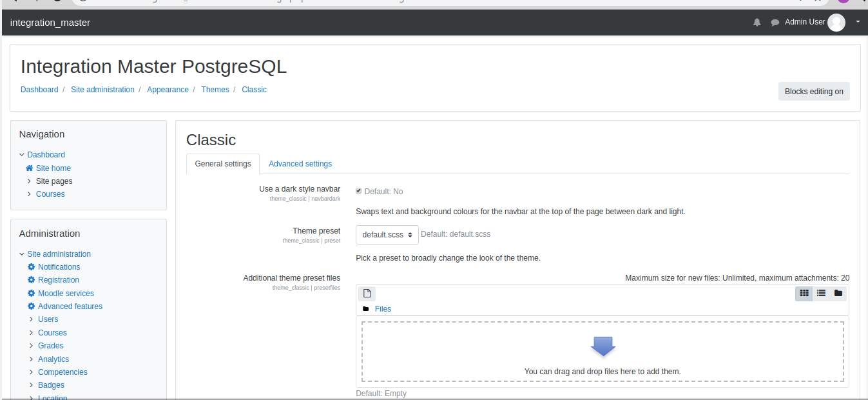Open Site administration in breadcrumb

coord(102,90)
